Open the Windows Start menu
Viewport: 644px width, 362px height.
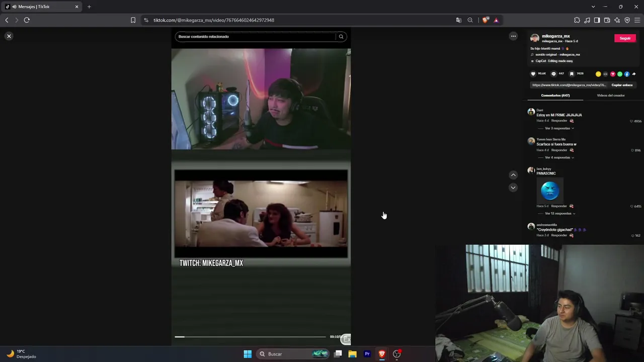(x=248, y=354)
